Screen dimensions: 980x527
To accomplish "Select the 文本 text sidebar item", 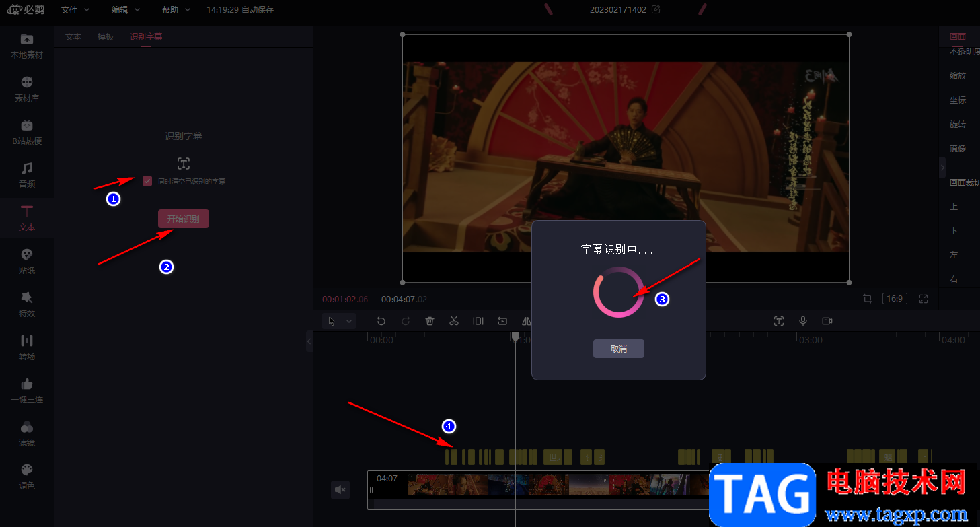I will [x=27, y=218].
